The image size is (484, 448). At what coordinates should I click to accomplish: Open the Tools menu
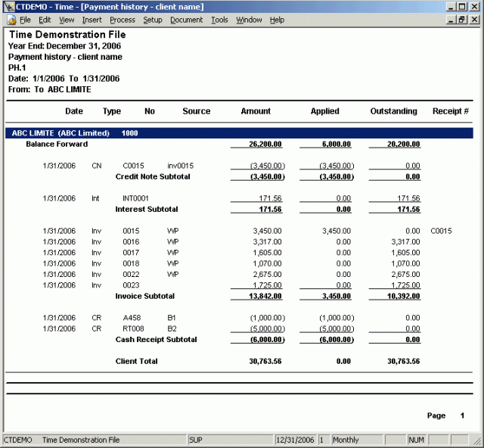[x=219, y=20]
